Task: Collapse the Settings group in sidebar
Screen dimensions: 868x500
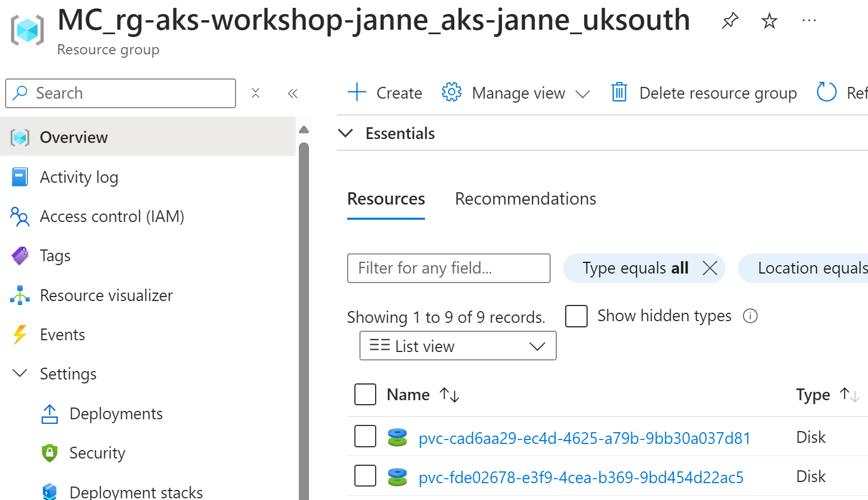Action: [20, 373]
